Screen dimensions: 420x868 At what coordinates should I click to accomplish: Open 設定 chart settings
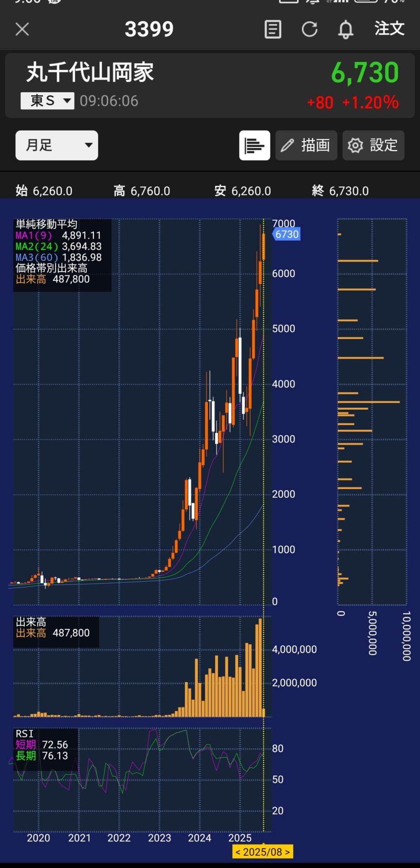pyautogui.click(x=373, y=146)
